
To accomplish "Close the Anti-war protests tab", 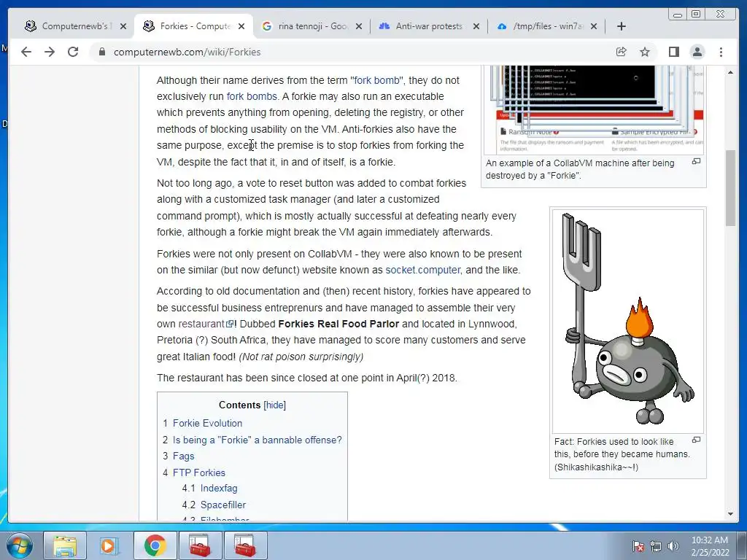I will pos(476,26).
